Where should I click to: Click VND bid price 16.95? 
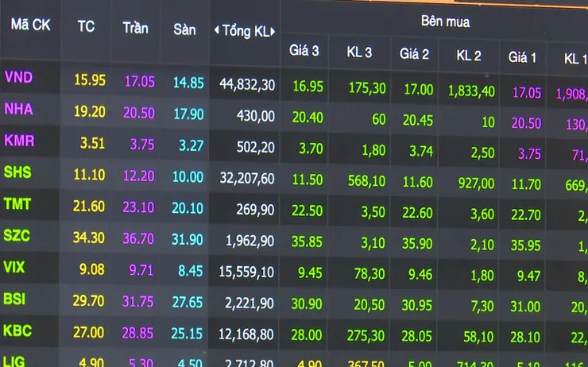coord(308,87)
